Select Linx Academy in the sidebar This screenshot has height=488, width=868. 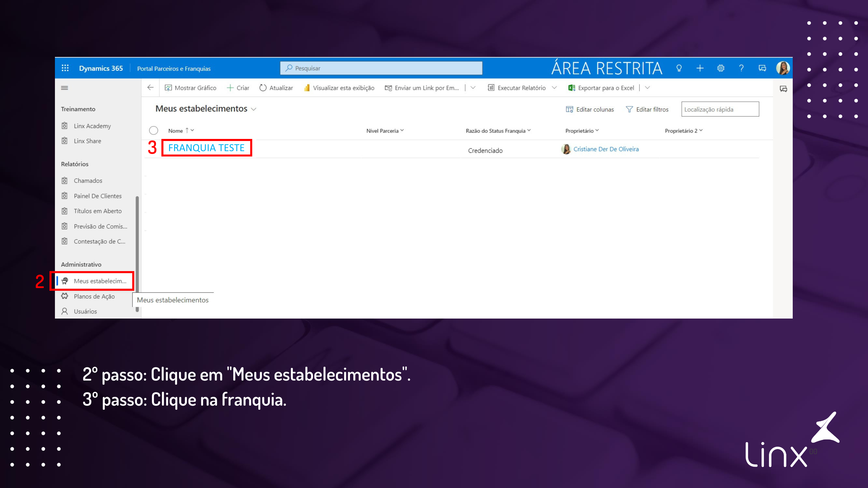(92, 126)
